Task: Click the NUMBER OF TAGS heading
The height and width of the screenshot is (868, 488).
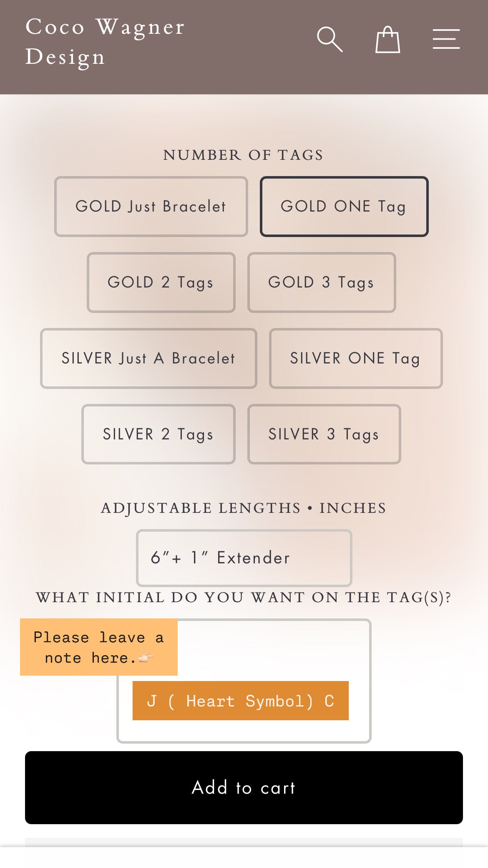Action: pyautogui.click(x=244, y=155)
